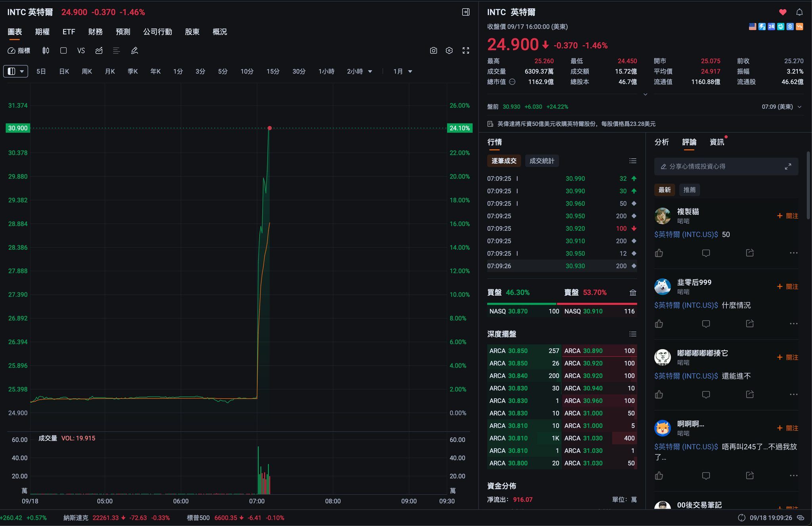Switch to the 資訊 tab
The height and width of the screenshot is (526, 812).
pyautogui.click(x=716, y=142)
